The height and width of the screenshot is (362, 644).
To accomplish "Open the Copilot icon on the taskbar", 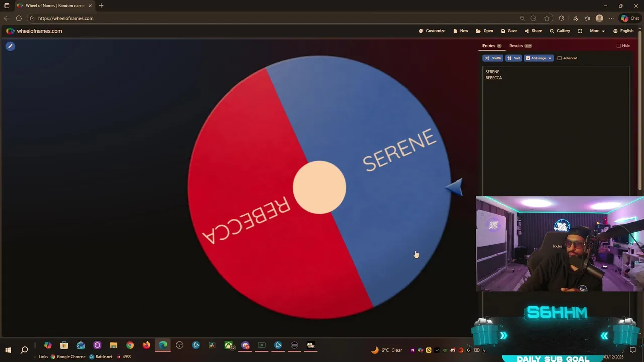I will click(48, 345).
